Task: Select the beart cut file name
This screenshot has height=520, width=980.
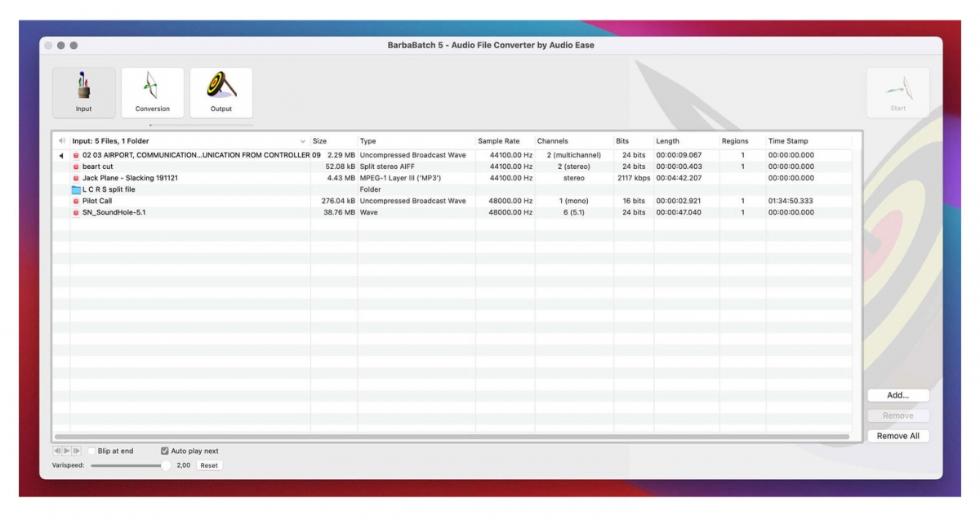Action: tap(98, 167)
